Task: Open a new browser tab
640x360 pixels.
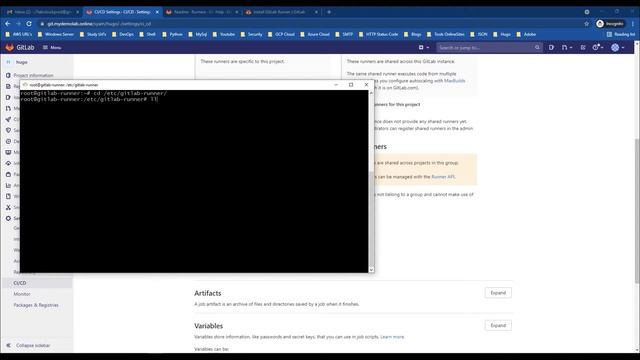Action: coord(329,12)
